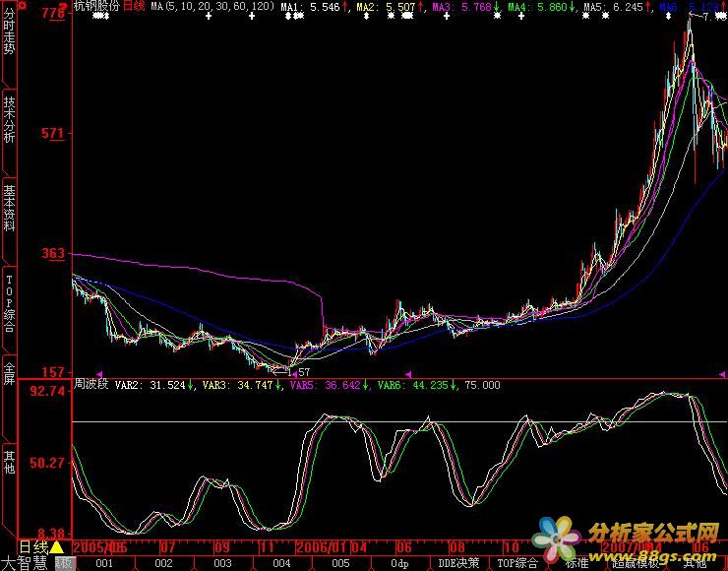Click the 10 month label on the time axis
The width and height of the screenshot is (728, 571).
tap(511, 546)
